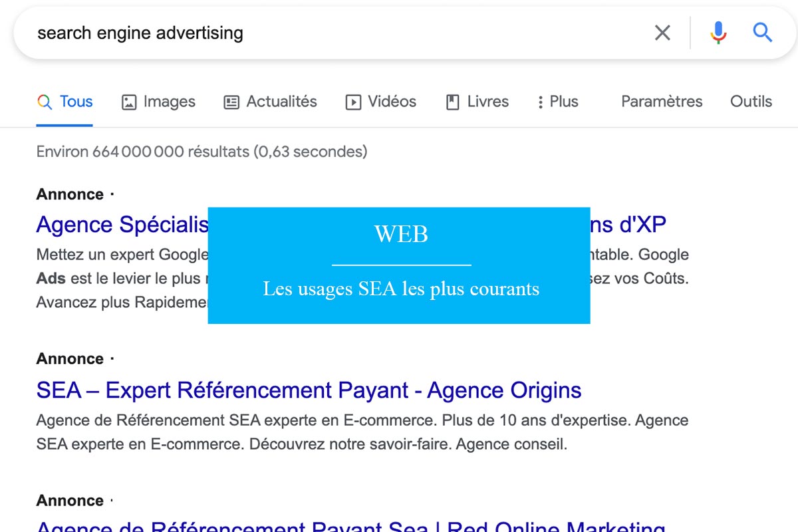Click the Livres book icon
The width and height of the screenshot is (798, 532).
[453, 102]
